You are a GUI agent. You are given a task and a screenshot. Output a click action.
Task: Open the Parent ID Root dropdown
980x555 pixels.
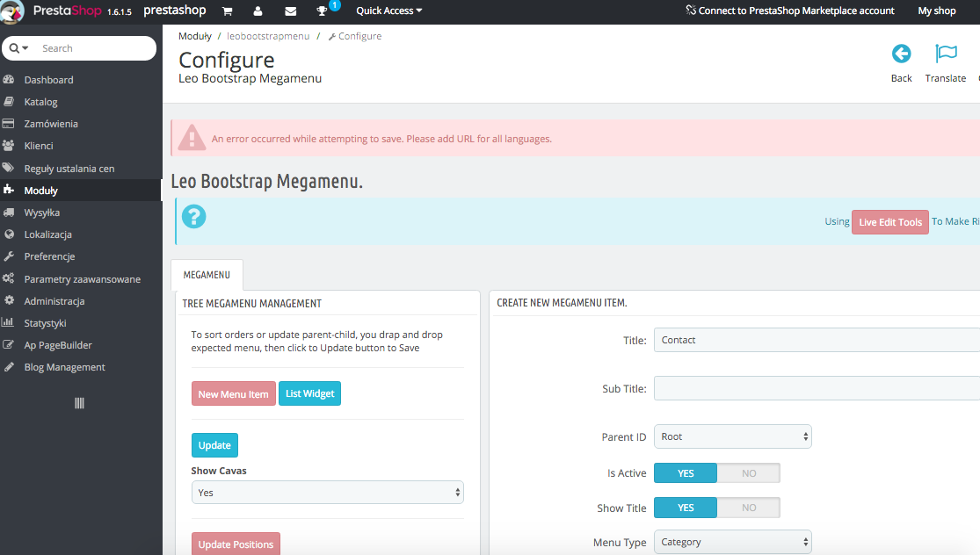(x=732, y=436)
